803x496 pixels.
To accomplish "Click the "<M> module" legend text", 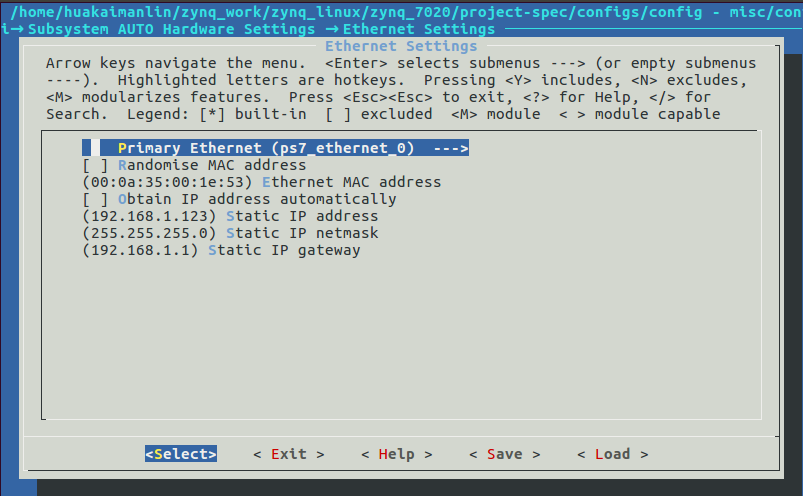I will pyautogui.click(x=496, y=114).
